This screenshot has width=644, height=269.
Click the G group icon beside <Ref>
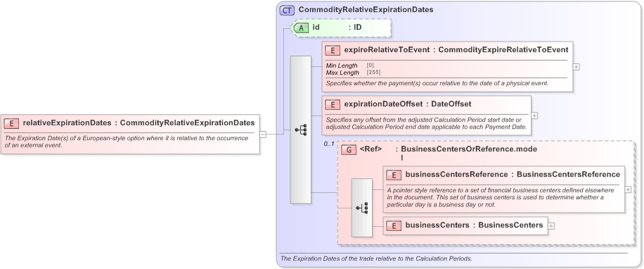click(349, 150)
